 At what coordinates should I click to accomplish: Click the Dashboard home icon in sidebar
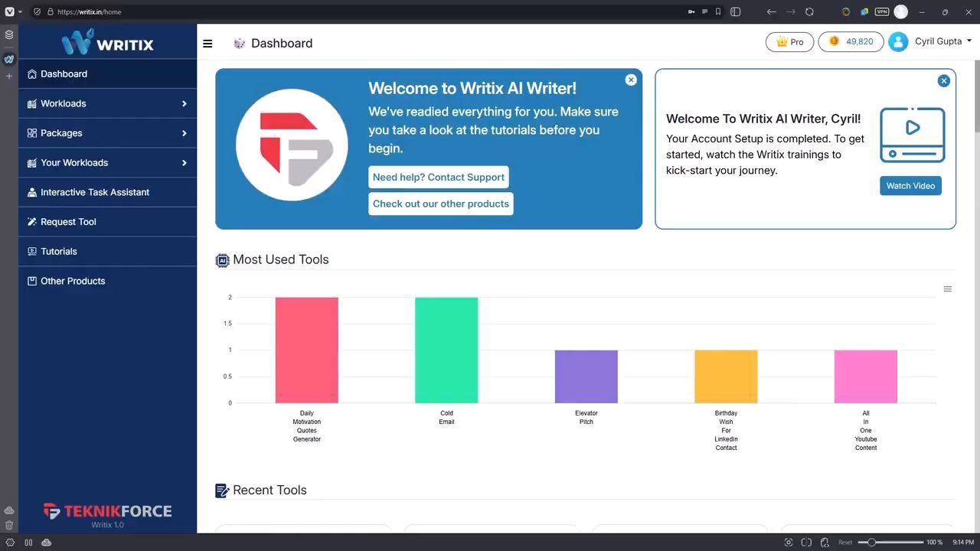tap(32, 74)
